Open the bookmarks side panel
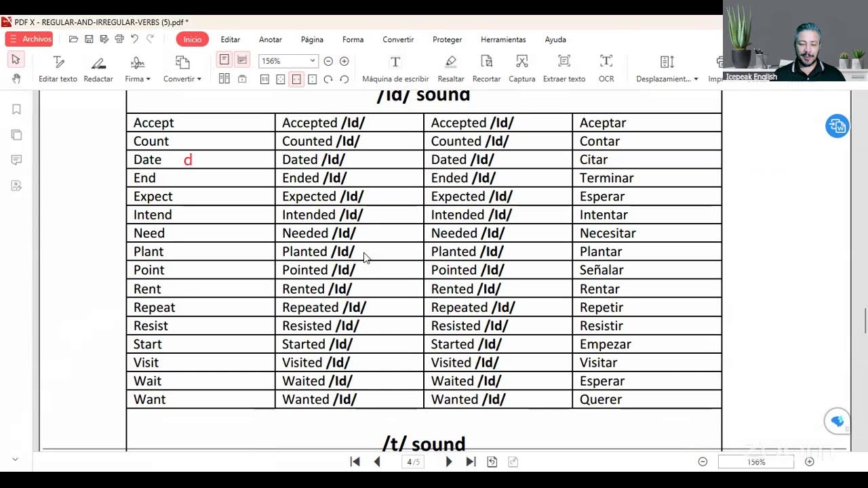 (16, 110)
